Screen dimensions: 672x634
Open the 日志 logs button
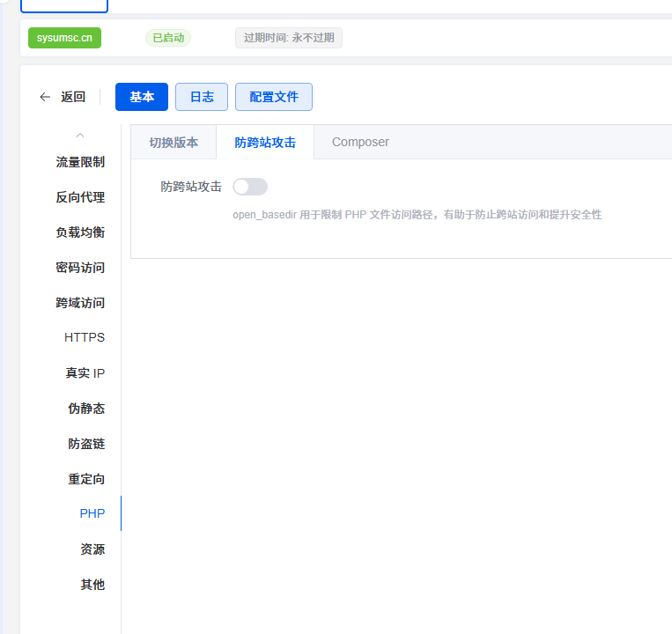coord(202,97)
